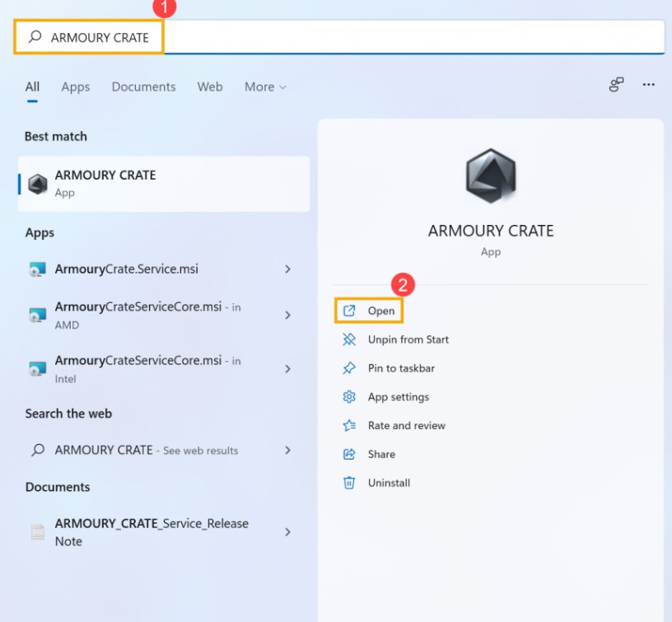This screenshot has width=672, height=622.
Task: Click the Pin to taskbar pin icon
Action: click(349, 368)
